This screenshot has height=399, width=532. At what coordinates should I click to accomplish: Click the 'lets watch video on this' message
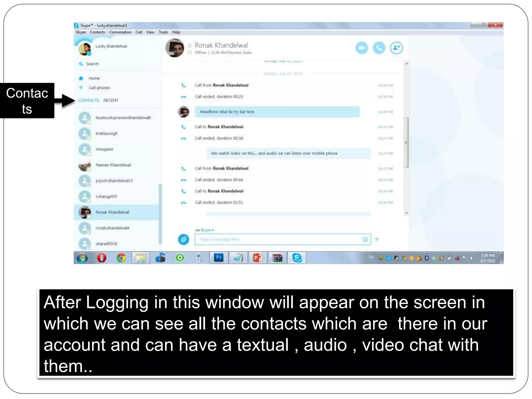pyautogui.click(x=289, y=153)
